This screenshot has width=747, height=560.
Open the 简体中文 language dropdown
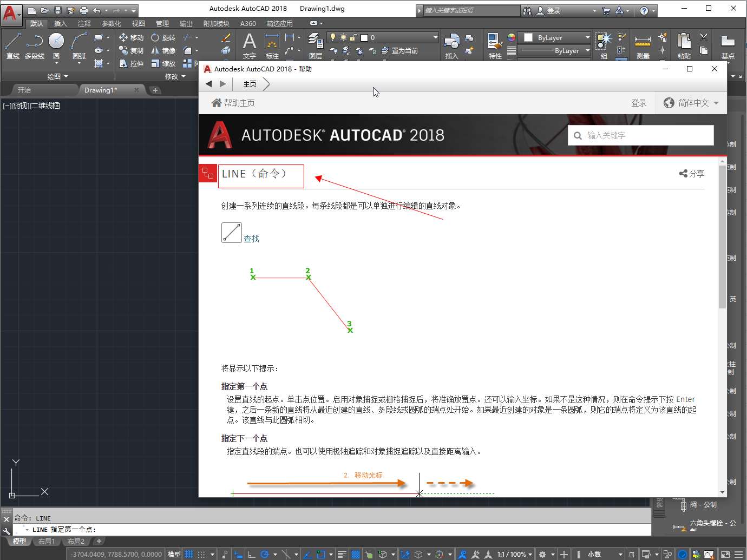pyautogui.click(x=691, y=103)
